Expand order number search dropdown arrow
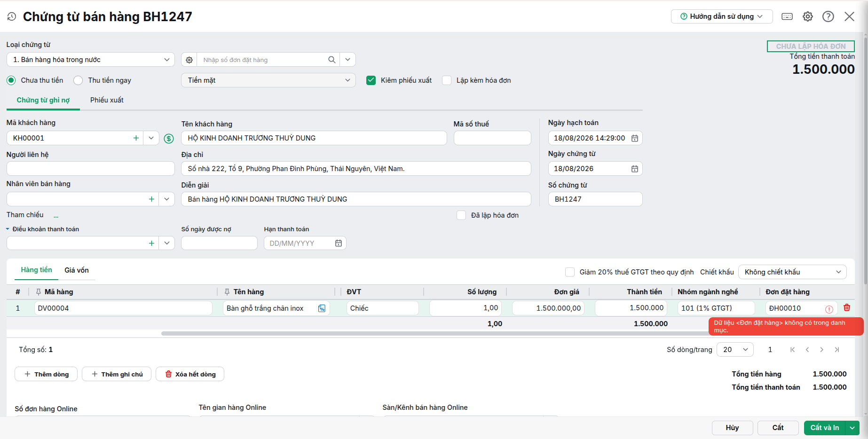Image resolution: width=868 pixels, height=439 pixels. coord(347,60)
